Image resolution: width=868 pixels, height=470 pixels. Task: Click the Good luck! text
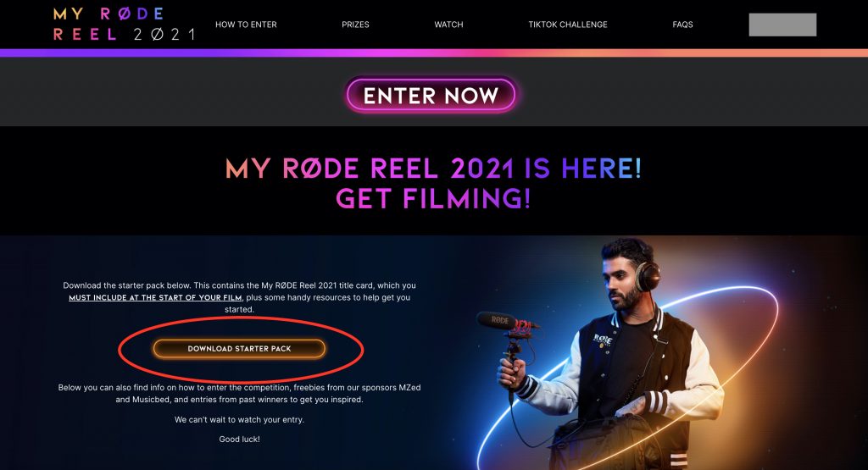click(239, 439)
